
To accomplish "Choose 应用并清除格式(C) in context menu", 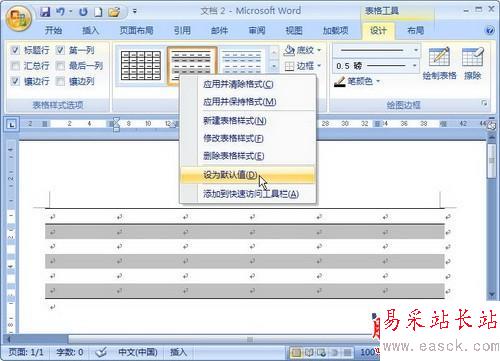I will coord(247,84).
